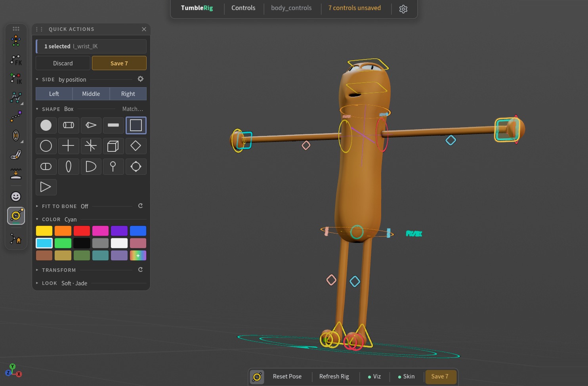
Task: Pick the cone control shape
Action: 91,125
